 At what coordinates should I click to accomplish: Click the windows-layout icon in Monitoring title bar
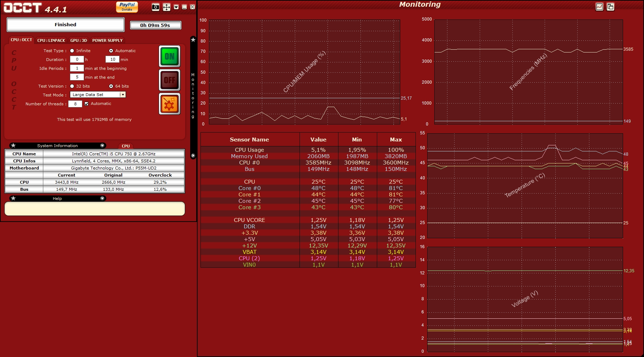610,7
